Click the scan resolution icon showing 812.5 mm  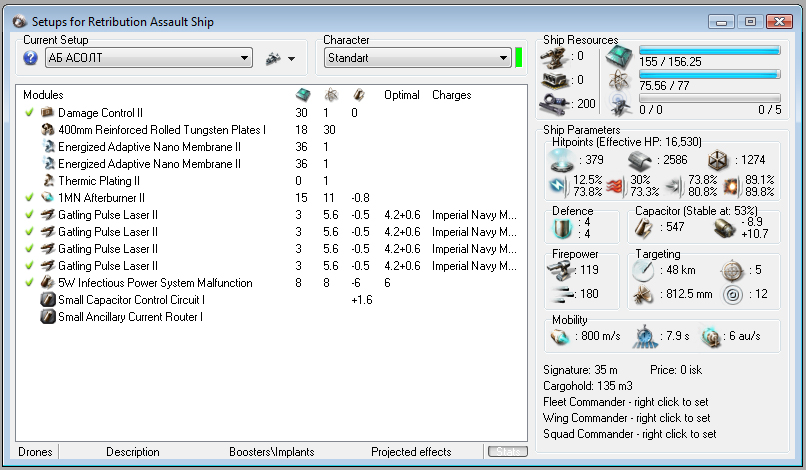pyautogui.click(x=643, y=295)
